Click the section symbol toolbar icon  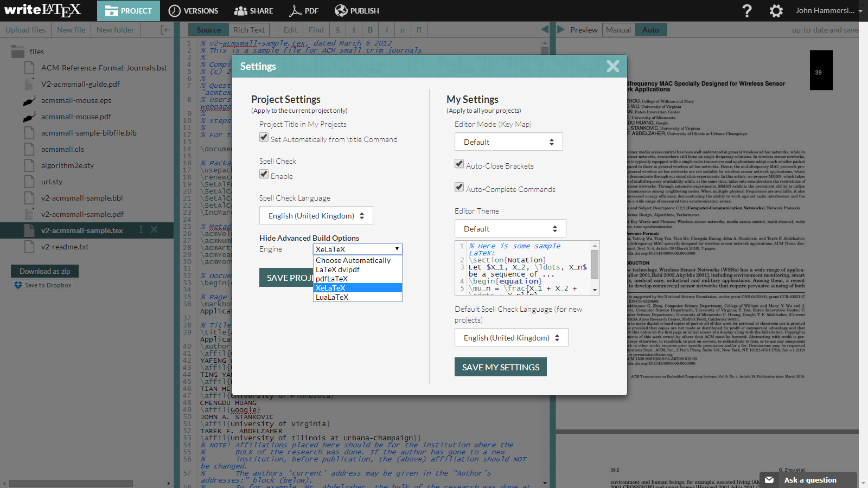click(x=337, y=30)
